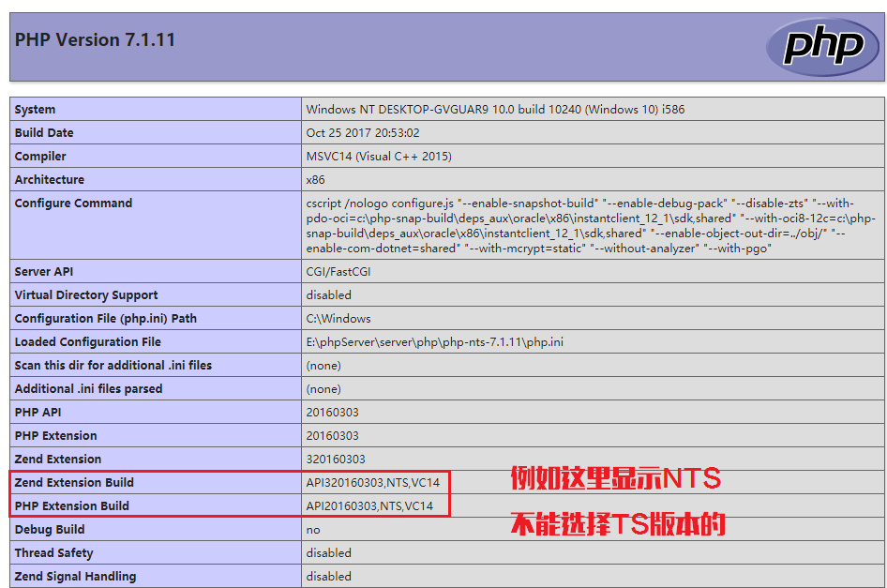The height and width of the screenshot is (588, 887).
Task: Click 'Additional .ini files parsed' label
Action: (88, 389)
